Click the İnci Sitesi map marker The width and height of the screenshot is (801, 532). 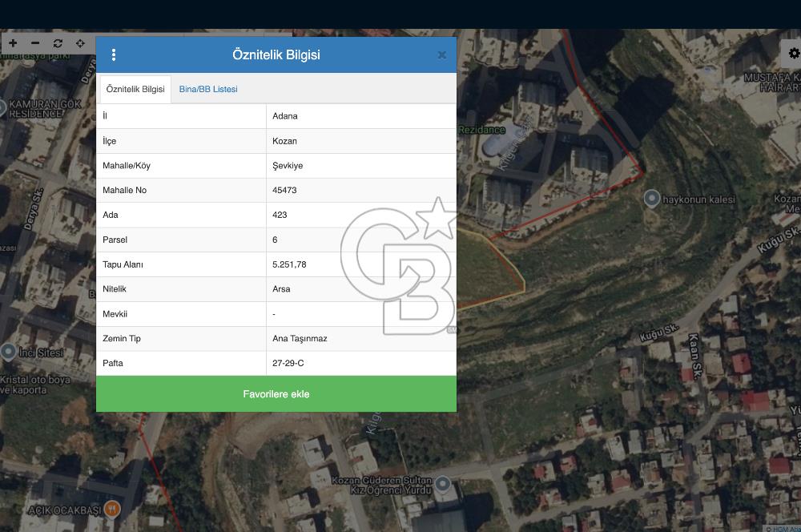pos(8,352)
